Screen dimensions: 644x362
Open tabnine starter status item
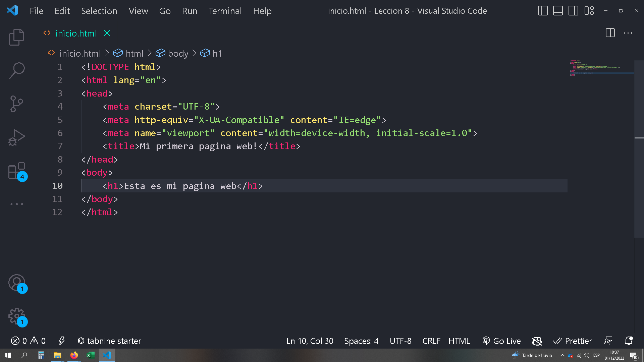point(109,341)
